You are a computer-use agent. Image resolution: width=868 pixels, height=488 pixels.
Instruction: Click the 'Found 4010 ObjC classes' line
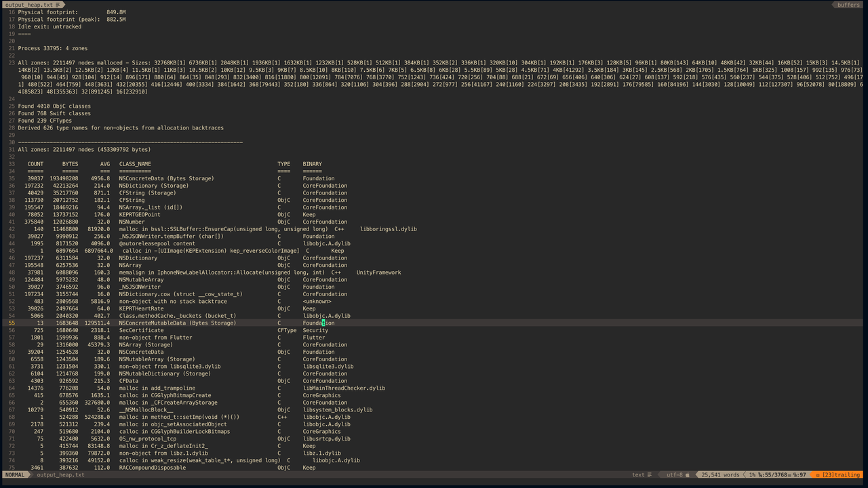pyautogui.click(x=54, y=106)
